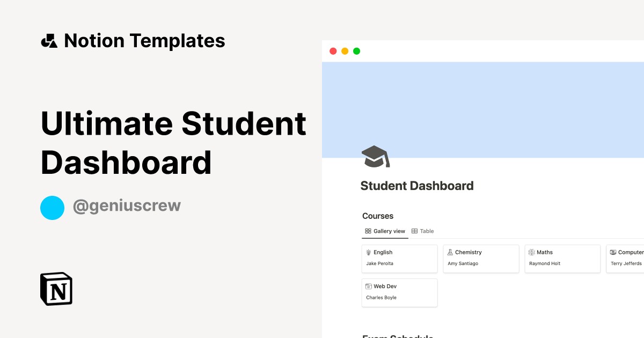Open the English course taught by Jake Perolta

(399, 259)
